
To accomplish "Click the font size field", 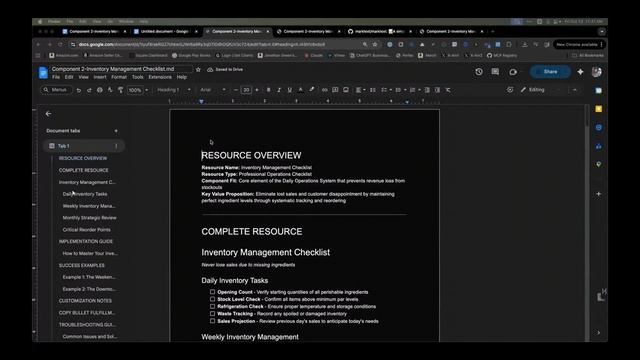I will click(x=246, y=90).
